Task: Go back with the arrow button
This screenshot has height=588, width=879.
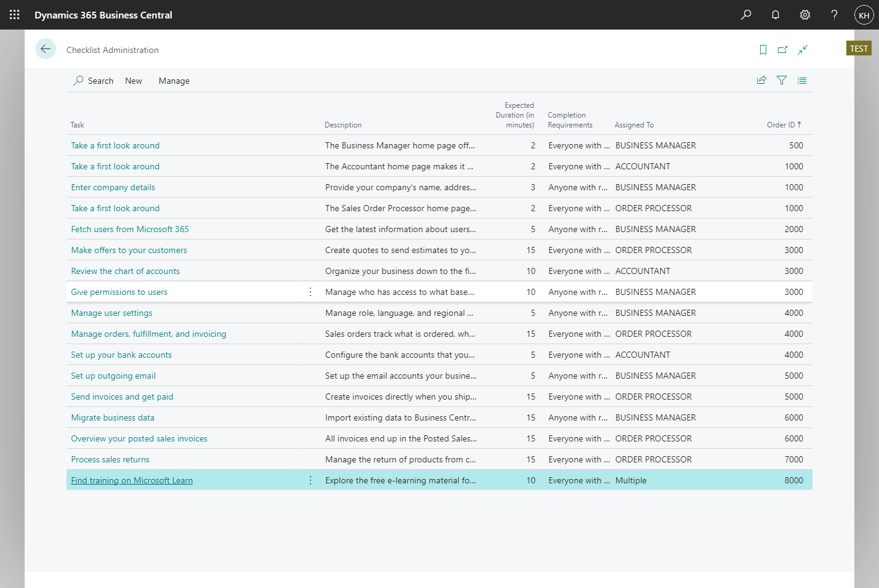Action: [x=46, y=49]
